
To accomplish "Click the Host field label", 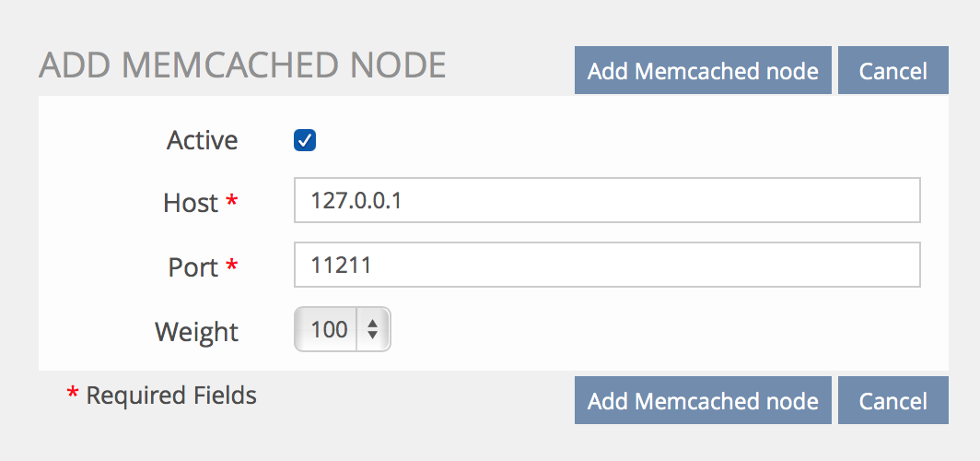I will click(x=191, y=202).
